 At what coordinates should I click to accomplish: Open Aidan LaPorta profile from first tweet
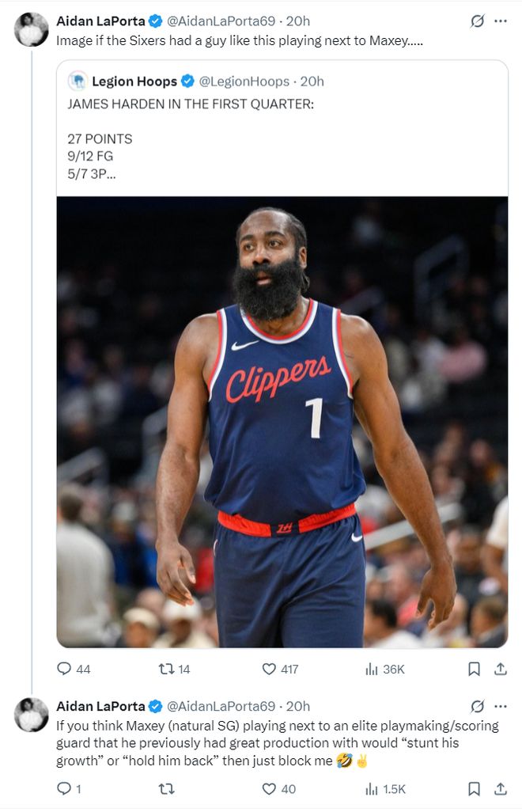point(100,21)
